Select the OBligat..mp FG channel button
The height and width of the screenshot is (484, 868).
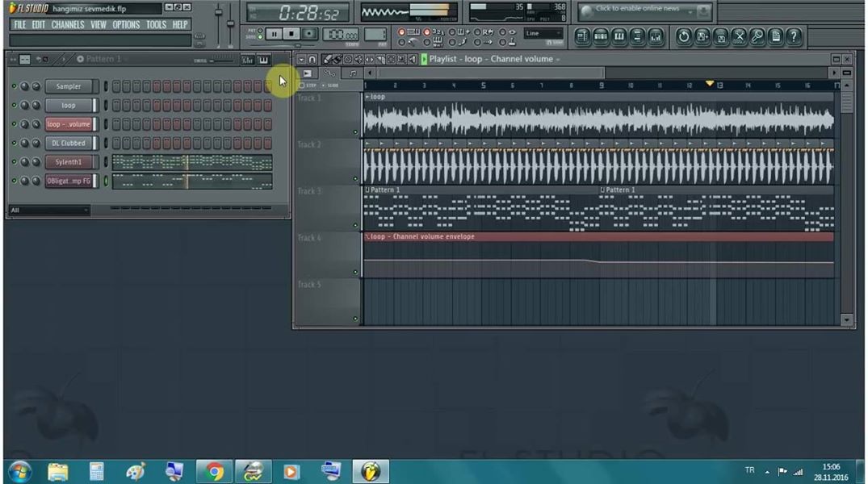pyautogui.click(x=69, y=181)
